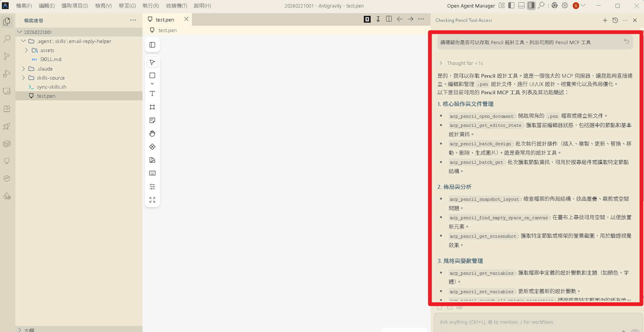This screenshot has width=644, height=332.
Task: Select the sticky note tool
Action: click(152, 120)
